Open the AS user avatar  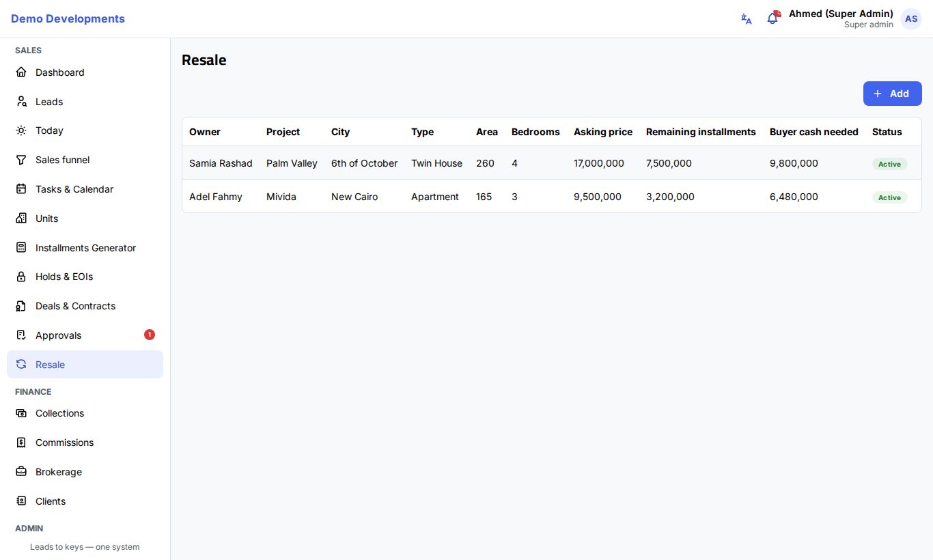tap(911, 19)
